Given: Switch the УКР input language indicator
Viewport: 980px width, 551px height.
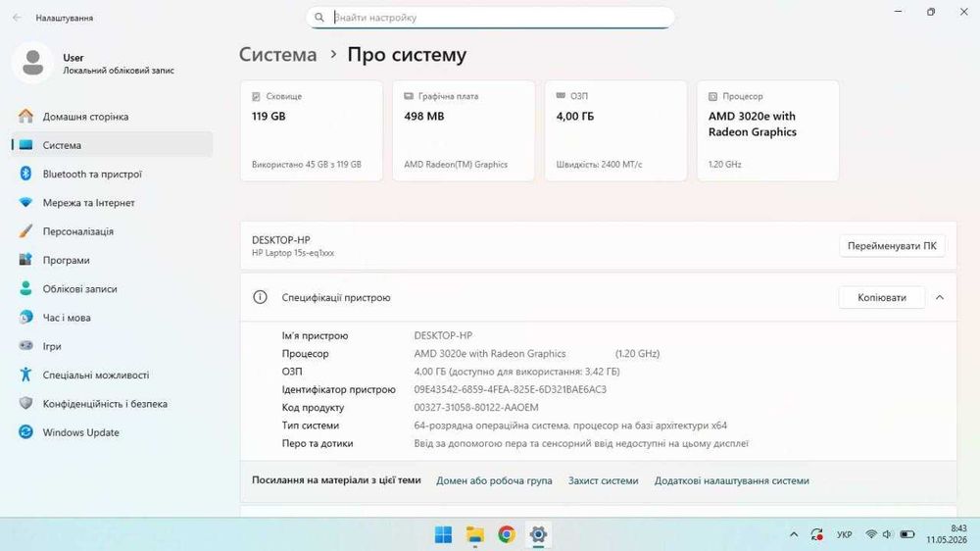Looking at the screenshot, I should click(x=845, y=534).
